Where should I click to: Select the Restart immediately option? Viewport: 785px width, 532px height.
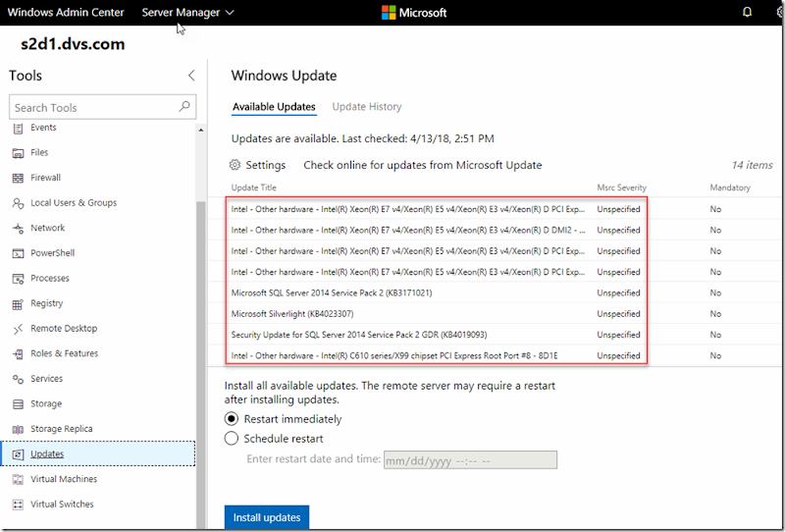pos(232,419)
